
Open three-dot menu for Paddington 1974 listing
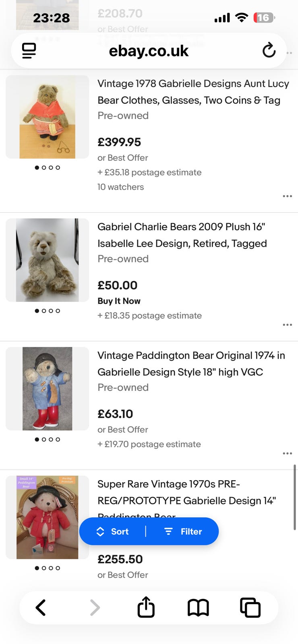[x=287, y=454]
